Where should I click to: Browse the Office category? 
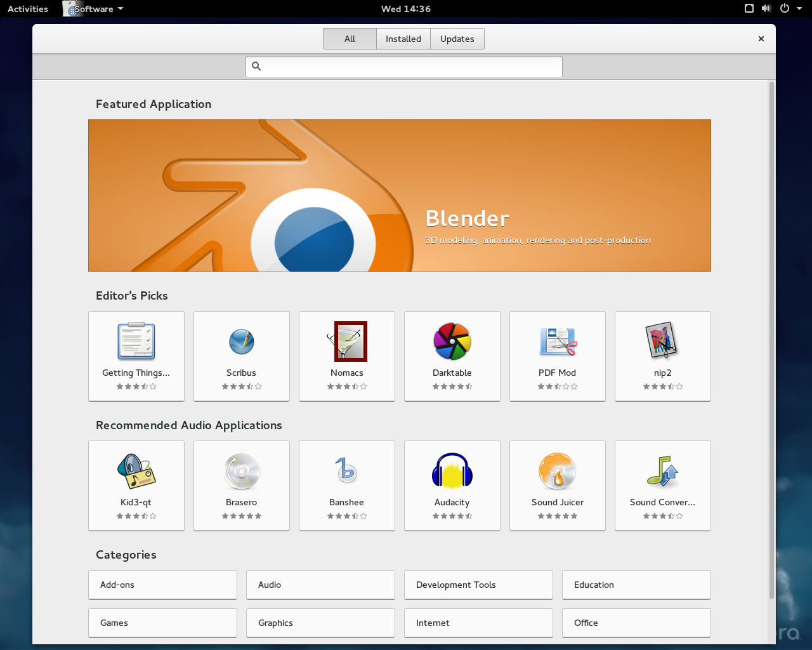click(636, 623)
